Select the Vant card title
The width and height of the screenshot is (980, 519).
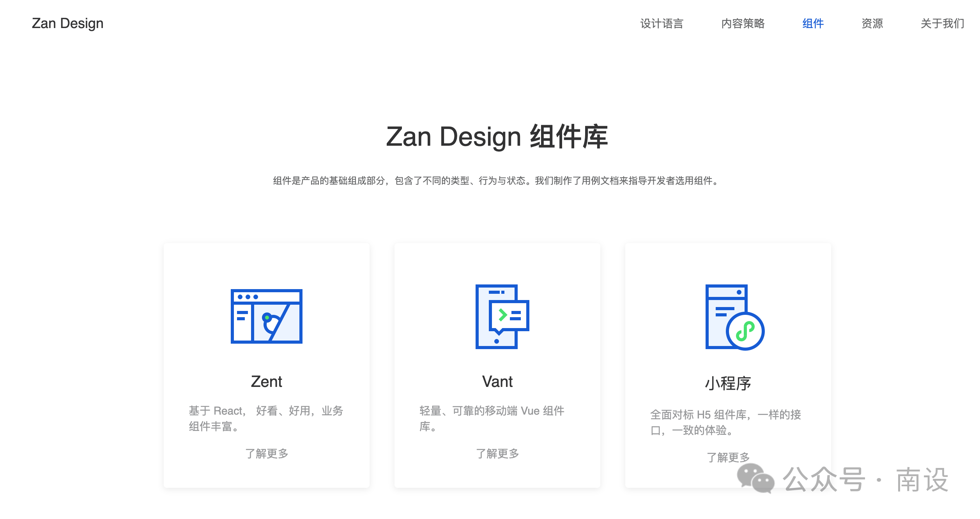pyautogui.click(x=497, y=381)
